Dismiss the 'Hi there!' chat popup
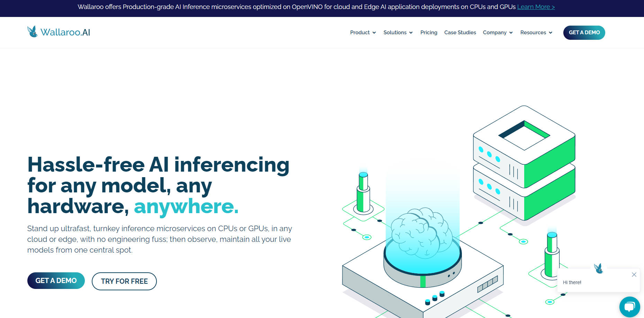The height and width of the screenshot is (318, 644). (634, 274)
